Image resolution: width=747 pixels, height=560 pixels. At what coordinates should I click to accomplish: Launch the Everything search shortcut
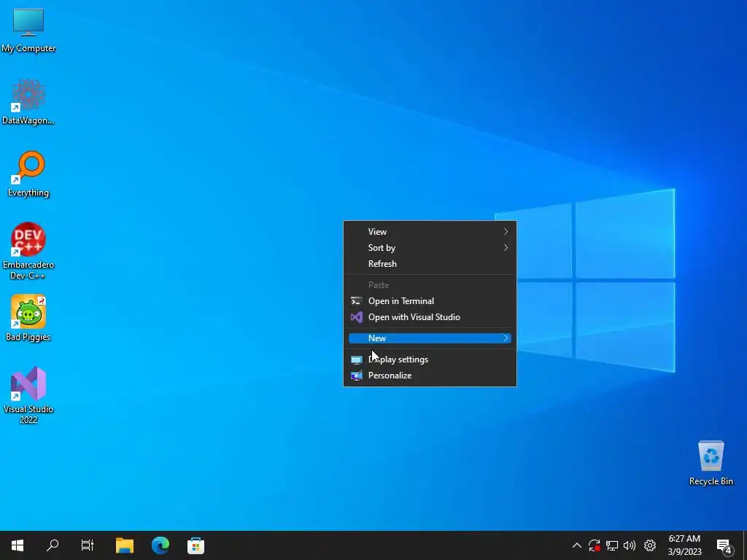point(28,174)
